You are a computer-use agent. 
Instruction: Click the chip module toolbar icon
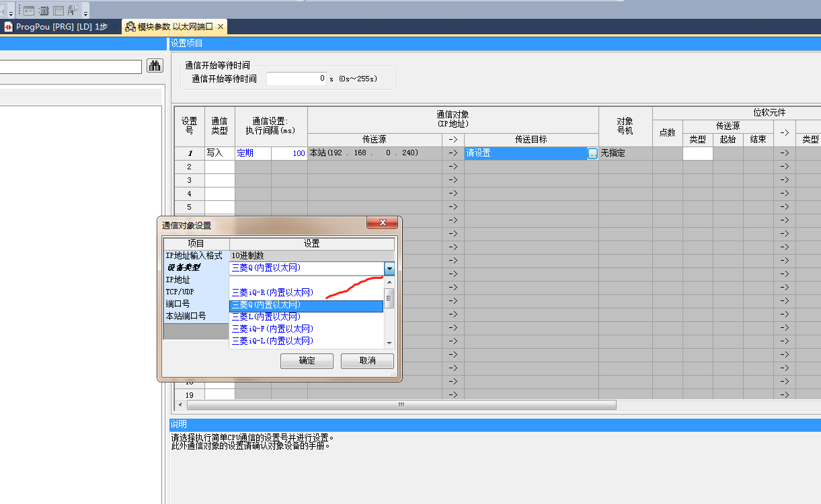point(44,11)
